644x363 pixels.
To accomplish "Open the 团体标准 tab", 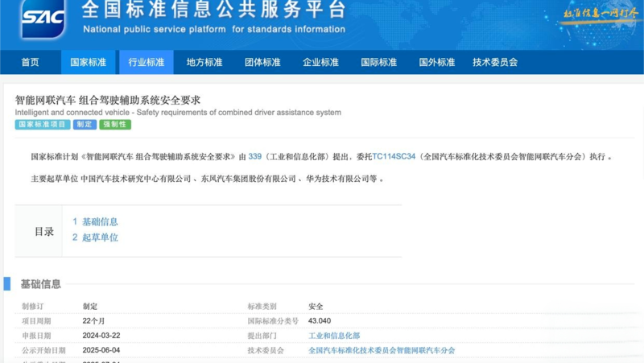I will pos(263,63).
